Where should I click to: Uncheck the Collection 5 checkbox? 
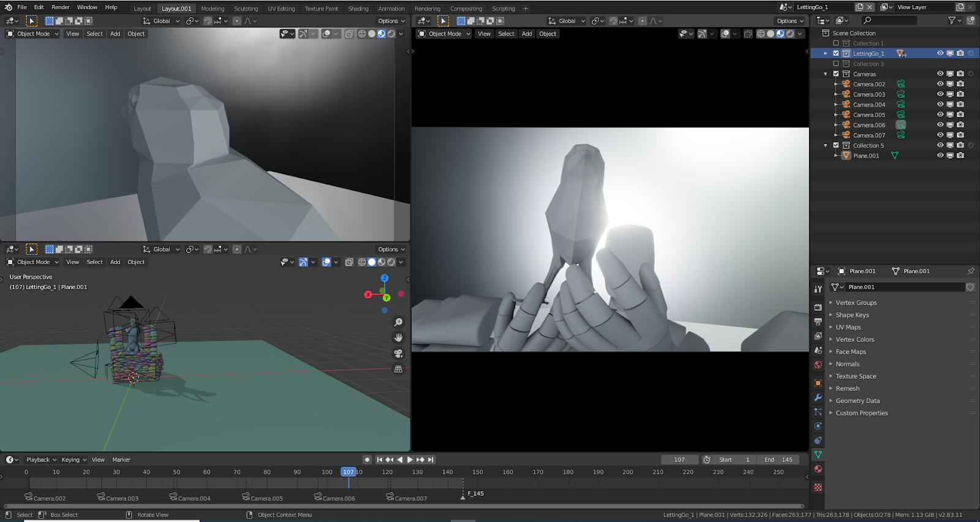point(836,145)
